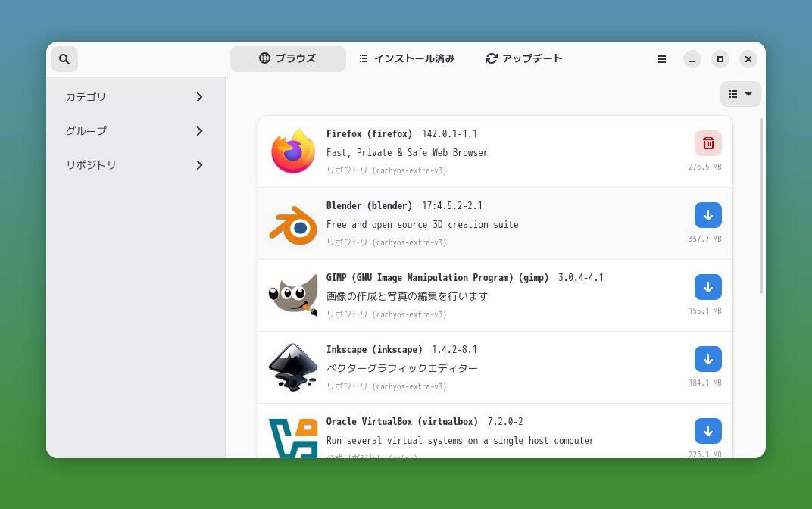812x509 pixels.
Task: Install GIMP via its download arrow
Action: 708,287
